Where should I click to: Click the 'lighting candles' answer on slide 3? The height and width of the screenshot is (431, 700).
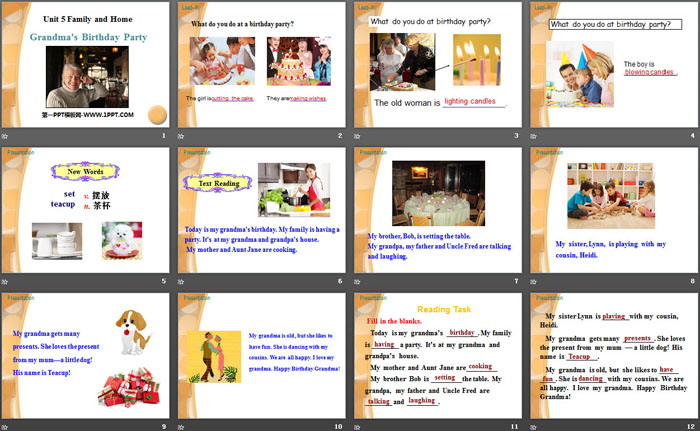[x=470, y=101]
